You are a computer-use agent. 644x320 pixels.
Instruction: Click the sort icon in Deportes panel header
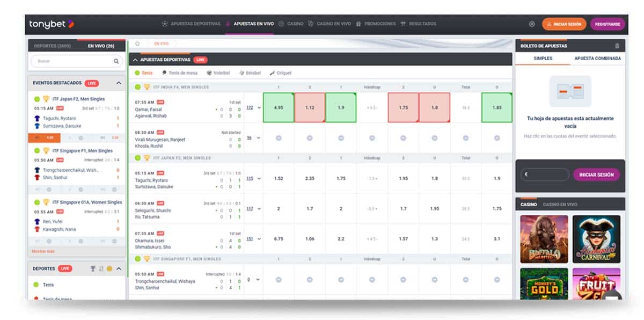click(x=101, y=268)
